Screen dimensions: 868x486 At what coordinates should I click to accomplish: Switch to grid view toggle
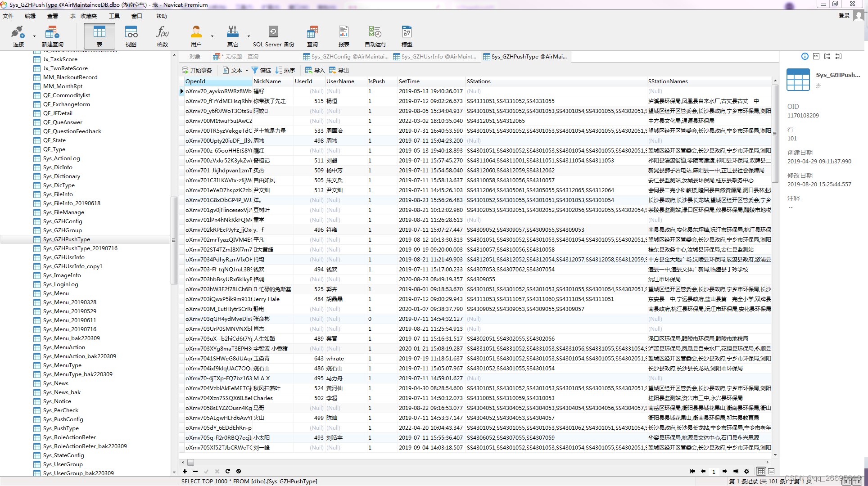tap(761, 471)
